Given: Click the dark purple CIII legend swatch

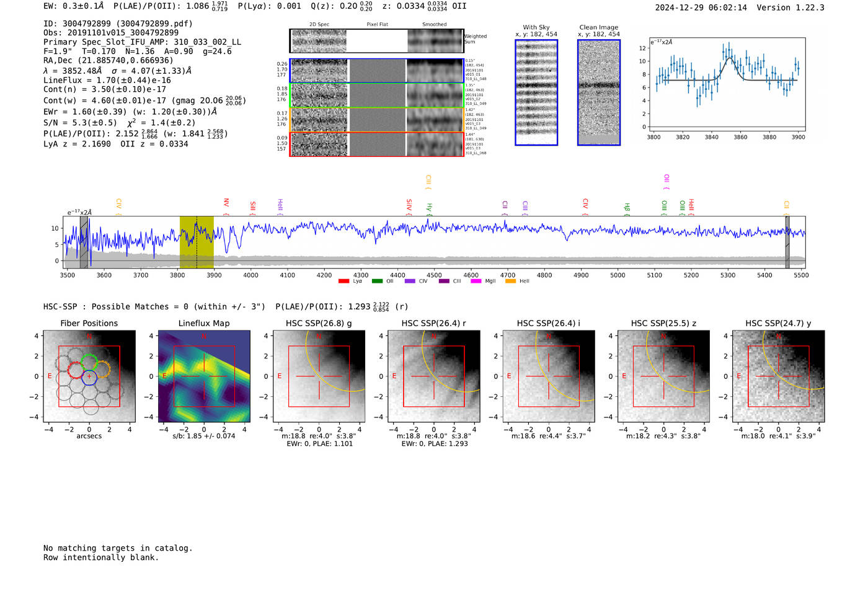Looking at the screenshot, I should 444,281.
